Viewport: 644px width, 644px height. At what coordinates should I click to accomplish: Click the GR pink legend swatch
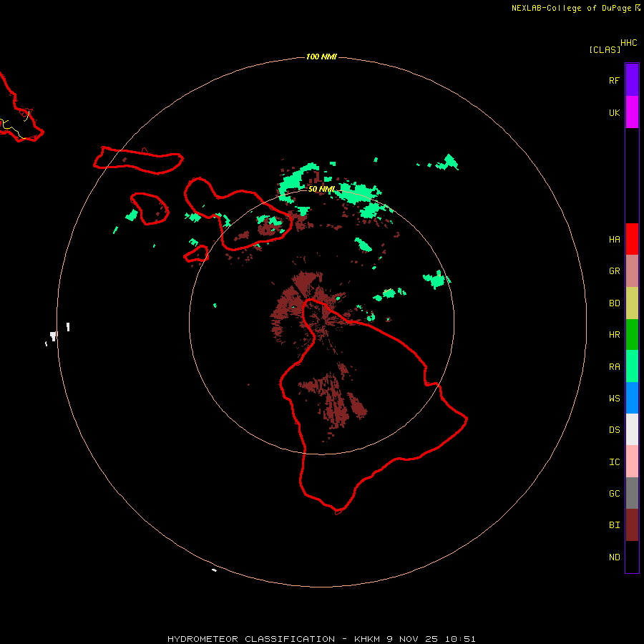point(632,271)
